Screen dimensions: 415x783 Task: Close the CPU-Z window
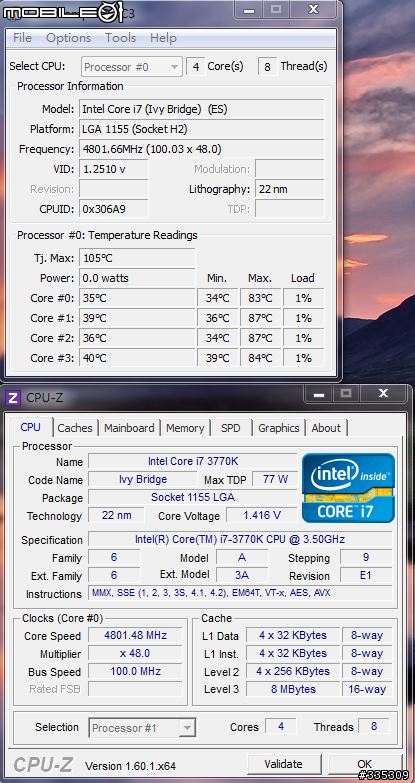coord(384,394)
